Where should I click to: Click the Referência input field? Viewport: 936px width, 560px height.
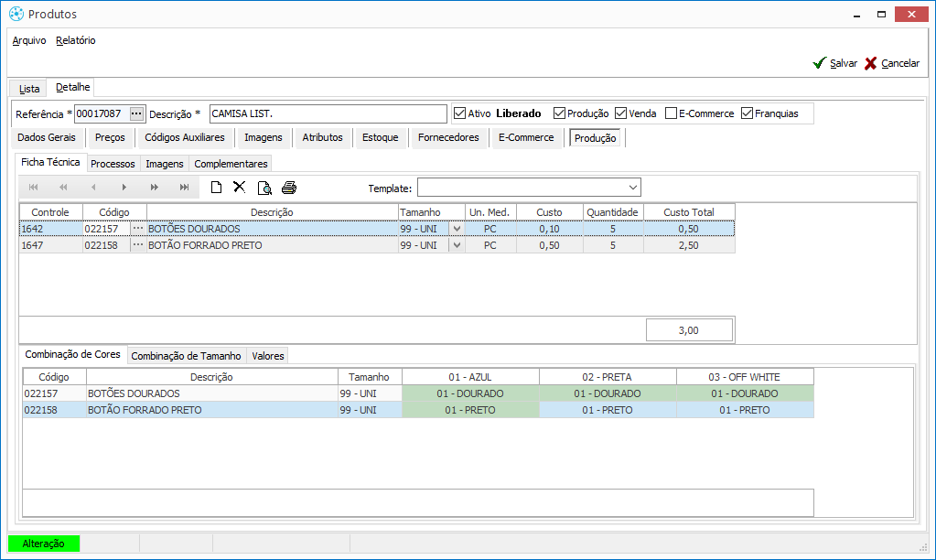point(102,113)
